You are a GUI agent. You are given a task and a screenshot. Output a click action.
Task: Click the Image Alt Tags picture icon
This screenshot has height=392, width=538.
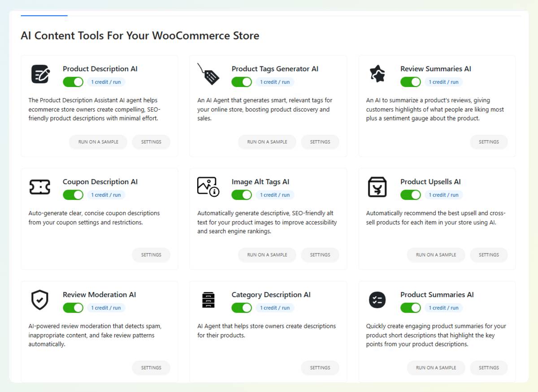(x=208, y=186)
